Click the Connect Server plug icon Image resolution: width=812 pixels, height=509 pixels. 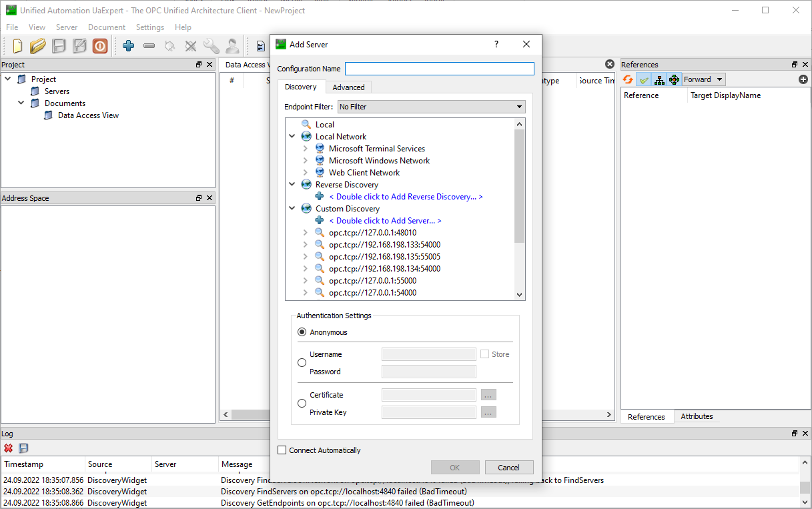[170, 46]
